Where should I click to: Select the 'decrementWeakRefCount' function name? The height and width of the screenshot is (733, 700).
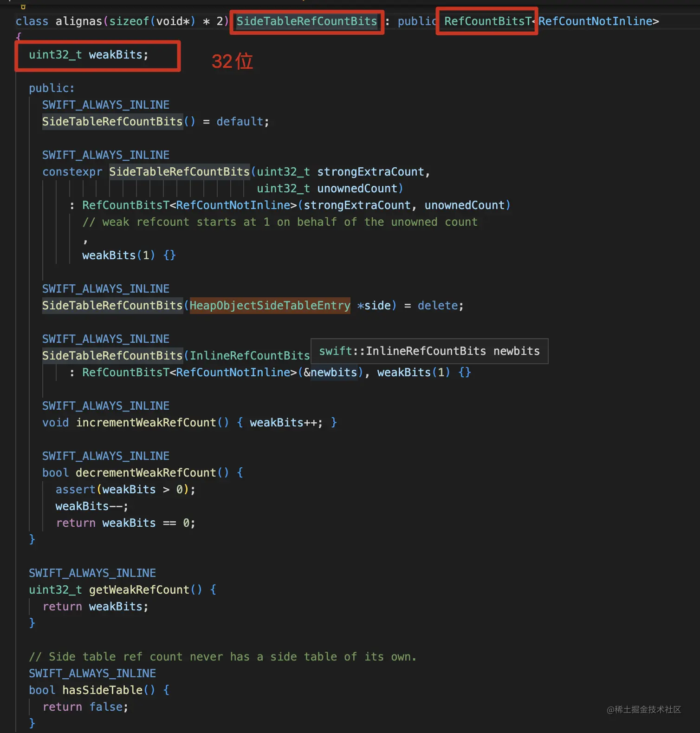[x=146, y=473]
